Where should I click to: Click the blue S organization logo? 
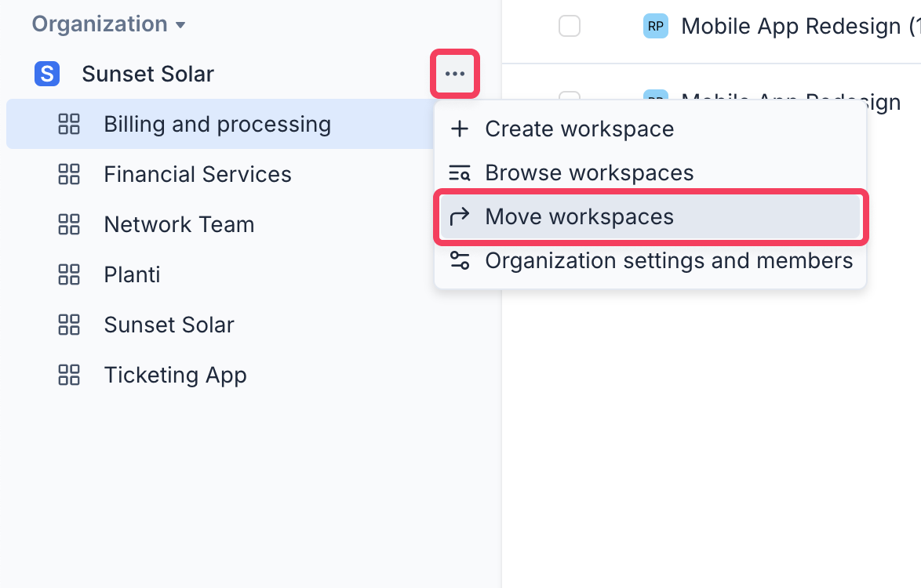[47, 74]
